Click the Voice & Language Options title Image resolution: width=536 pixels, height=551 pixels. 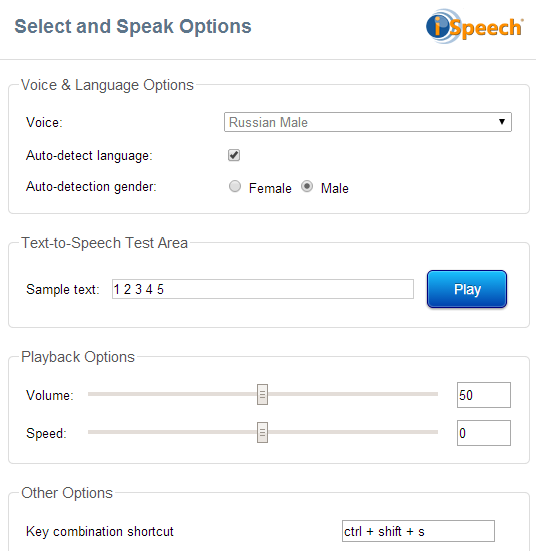107,85
